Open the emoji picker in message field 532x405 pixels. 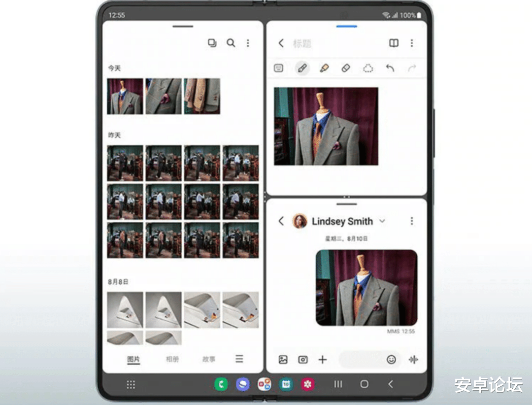tap(391, 360)
